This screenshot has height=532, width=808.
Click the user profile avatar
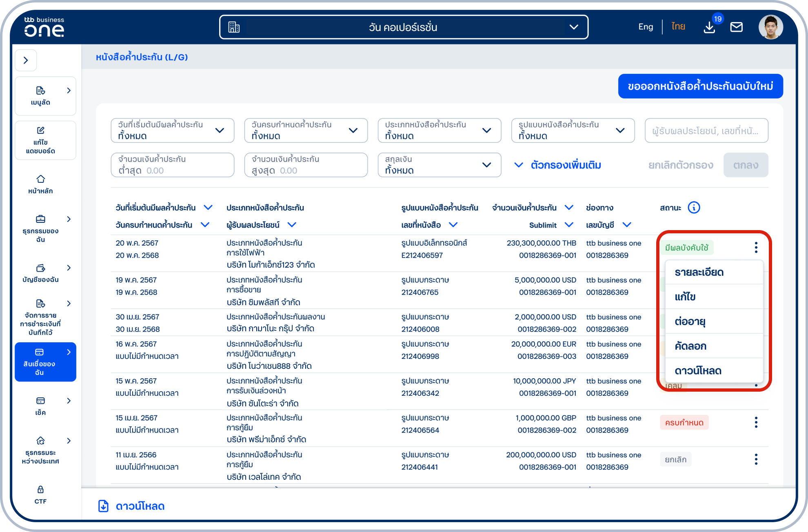770,27
